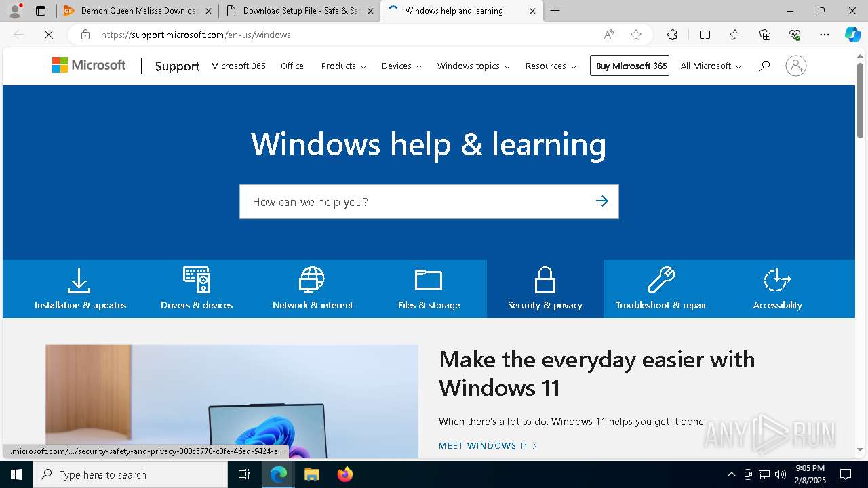Viewport: 868px width, 488px height.
Task: Close the Demon Queen Melissa tab
Action: (x=208, y=11)
